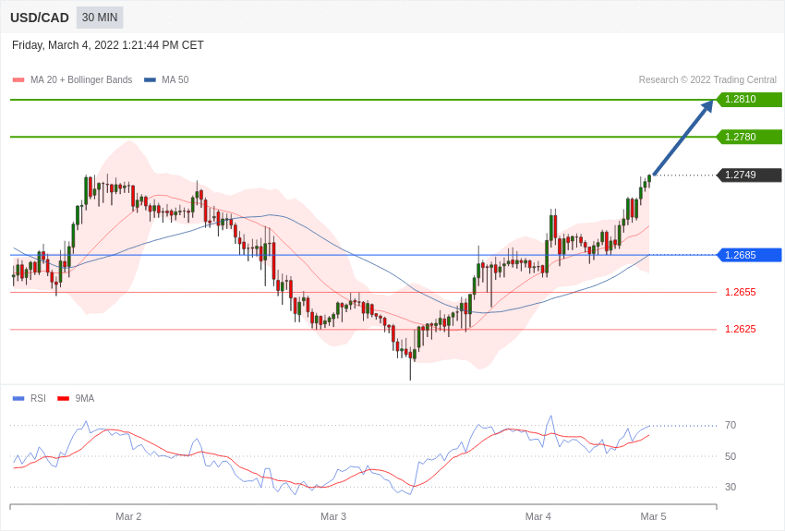785x532 pixels.
Task: Click the 1.2810 resistance price tag
Action: pyautogui.click(x=749, y=99)
